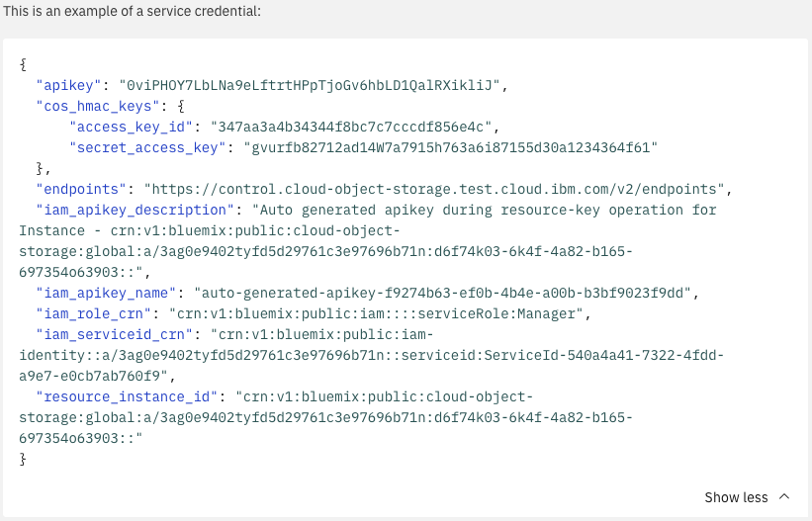Click the auto-generated-apikey name value
Image resolution: width=812 pixels, height=521 pixels.
pos(446,293)
